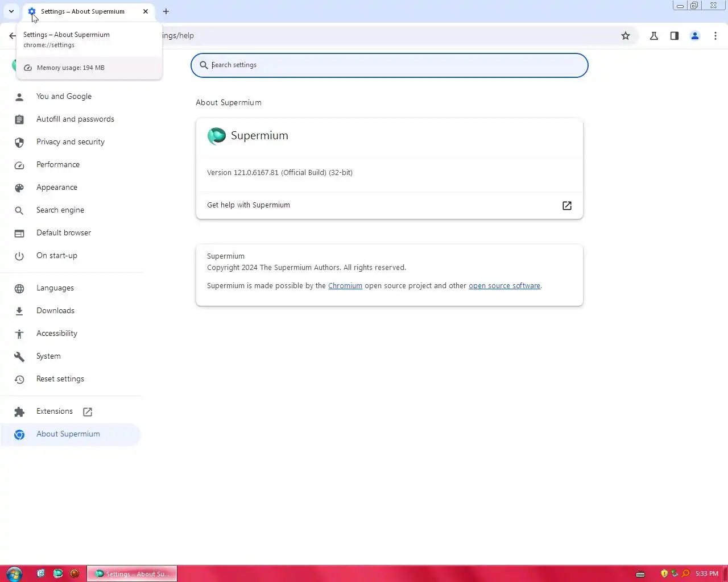Select the version number text
728x582 pixels.
click(280, 173)
